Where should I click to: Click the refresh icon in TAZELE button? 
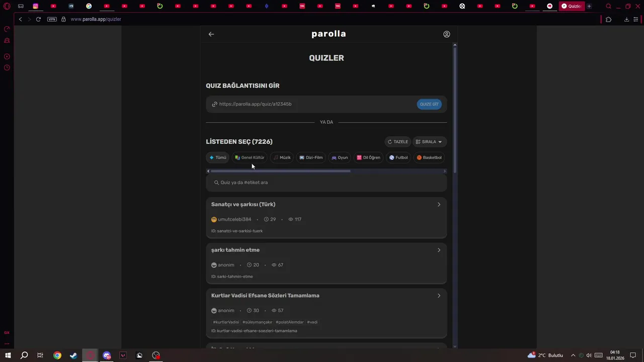(x=389, y=142)
